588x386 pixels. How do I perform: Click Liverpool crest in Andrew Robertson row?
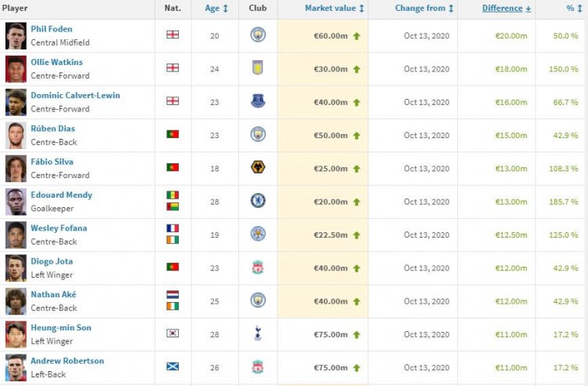pos(258,366)
